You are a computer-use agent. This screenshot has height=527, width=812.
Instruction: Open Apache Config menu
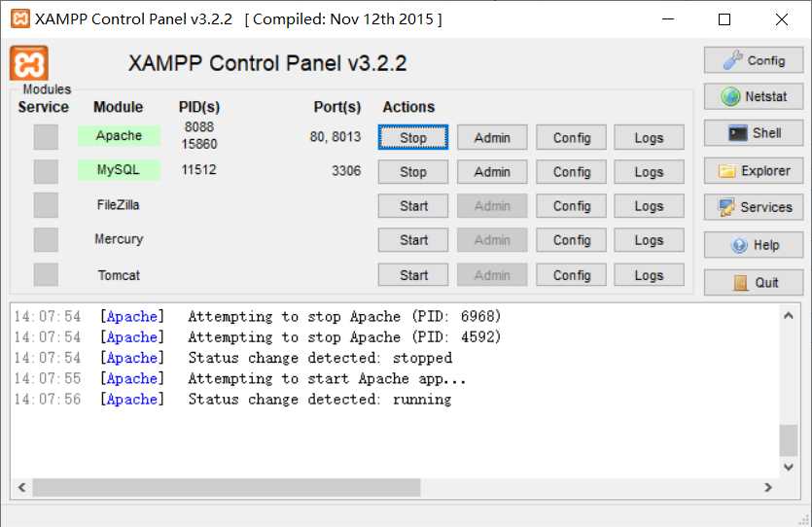(571, 137)
